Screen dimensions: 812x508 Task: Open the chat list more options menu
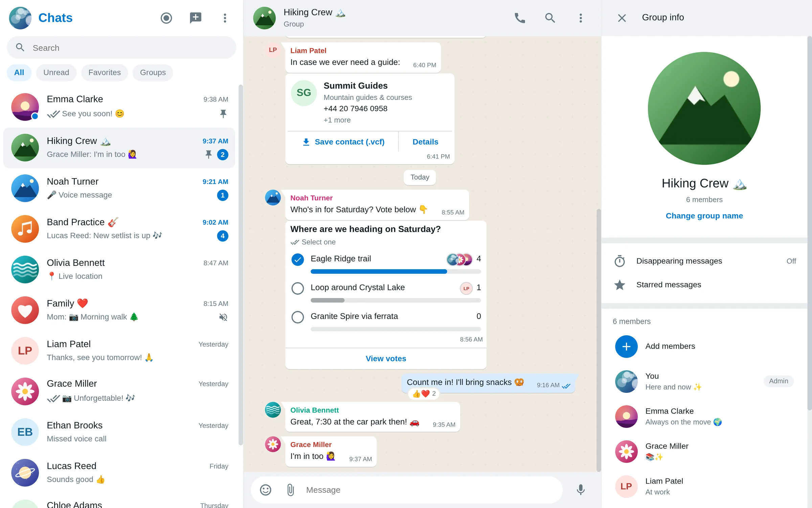(x=225, y=18)
